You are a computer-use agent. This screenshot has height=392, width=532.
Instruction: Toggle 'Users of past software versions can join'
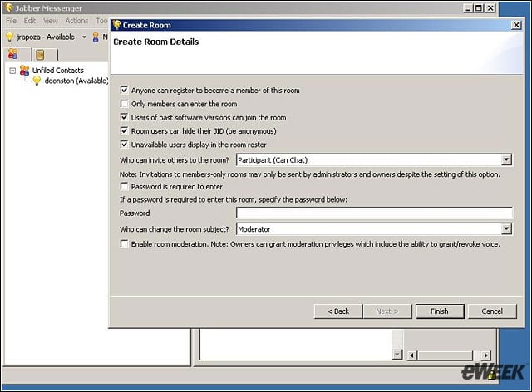pos(124,117)
